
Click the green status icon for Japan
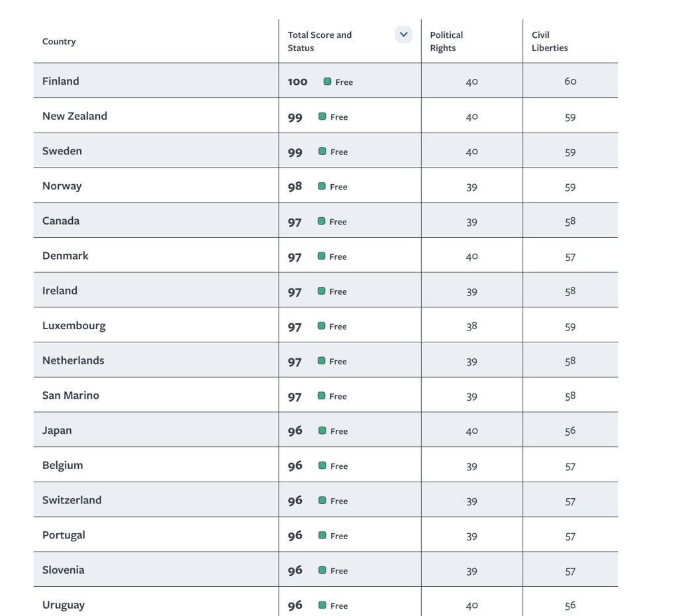click(322, 431)
